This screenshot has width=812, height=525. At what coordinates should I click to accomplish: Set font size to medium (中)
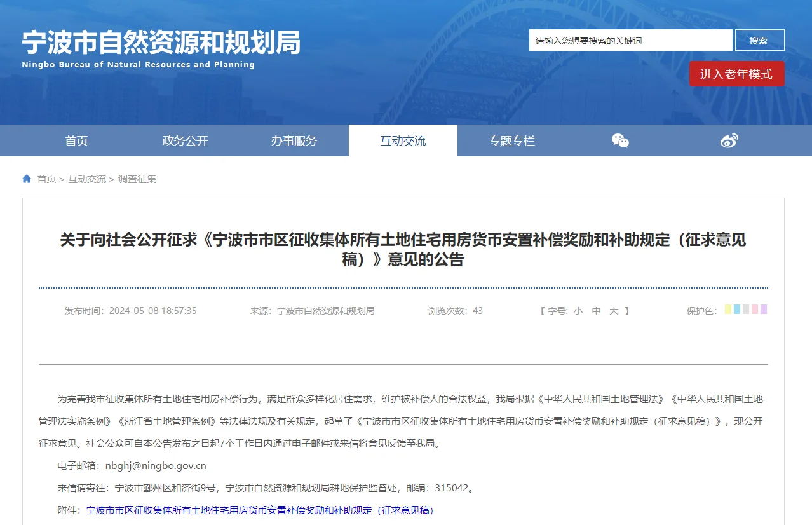(x=596, y=311)
